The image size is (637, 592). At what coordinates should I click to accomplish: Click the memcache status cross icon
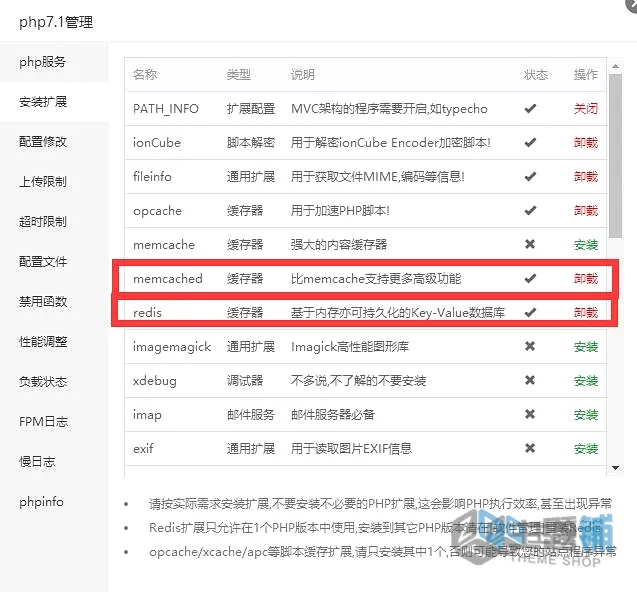coord(530,244)
